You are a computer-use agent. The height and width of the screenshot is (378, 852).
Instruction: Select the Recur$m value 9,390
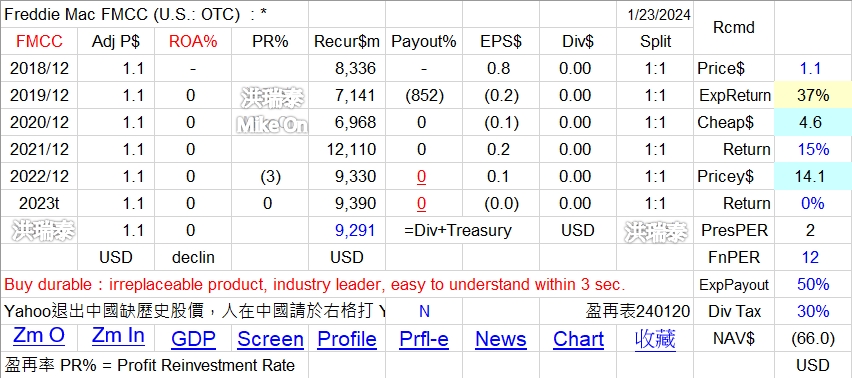pos(347,204)
